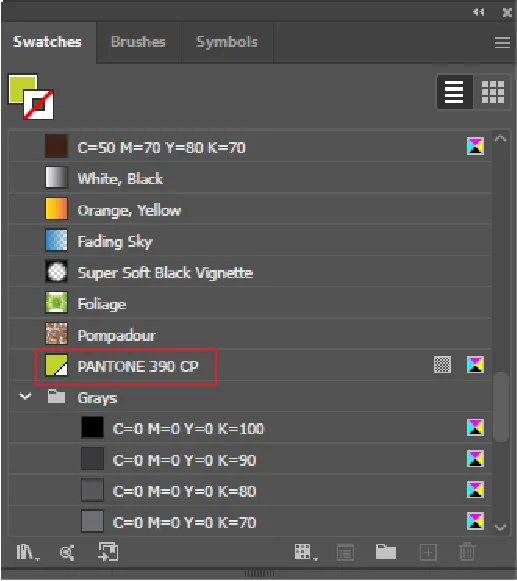
Task: Open the Color Themes panel icon
Action: click(67, 553)
